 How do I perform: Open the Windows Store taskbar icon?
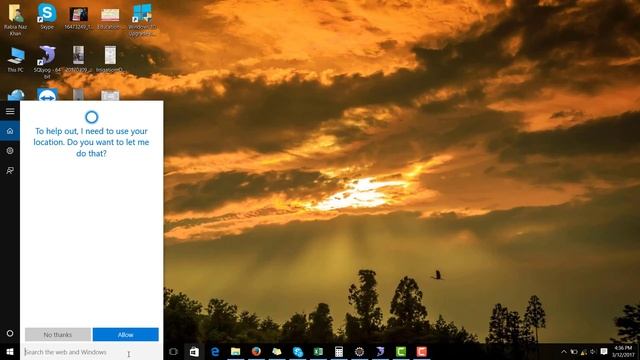click(194, 351)
